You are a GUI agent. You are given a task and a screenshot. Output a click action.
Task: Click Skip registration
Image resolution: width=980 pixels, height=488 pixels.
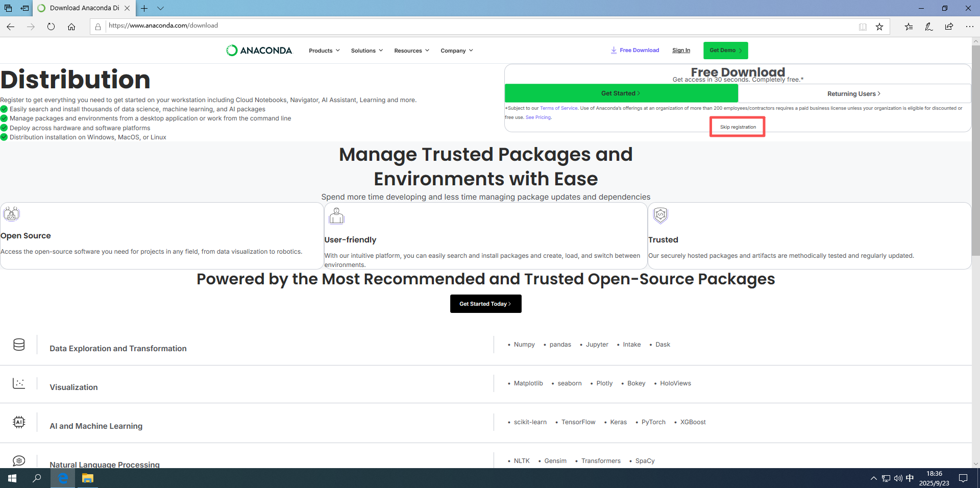pyautogui.click(x=738, y=127)
